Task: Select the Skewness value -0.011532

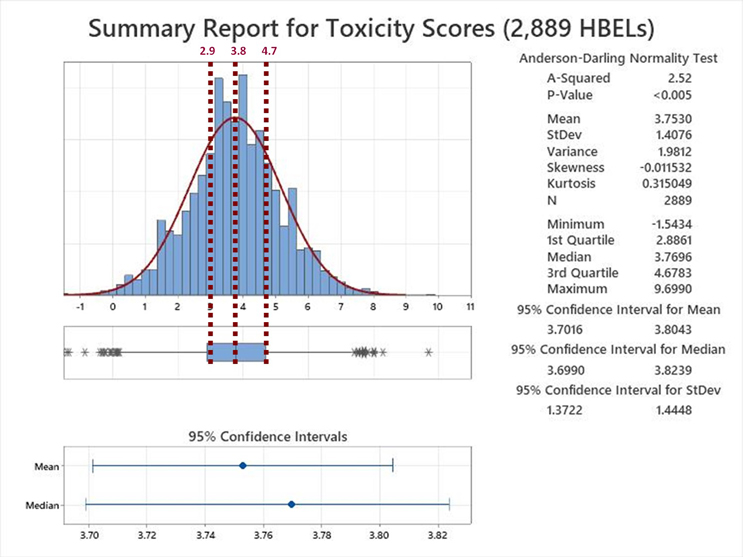Action: 665,167
